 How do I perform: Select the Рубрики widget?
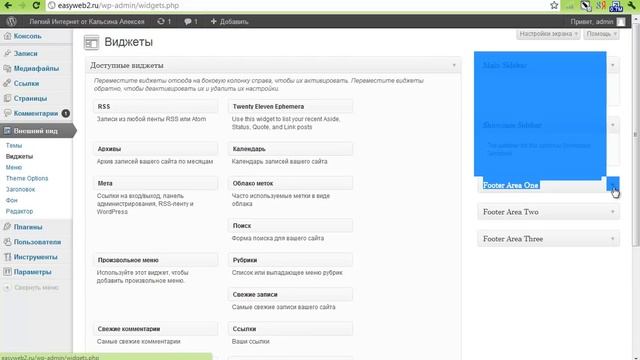coord(291,260)
